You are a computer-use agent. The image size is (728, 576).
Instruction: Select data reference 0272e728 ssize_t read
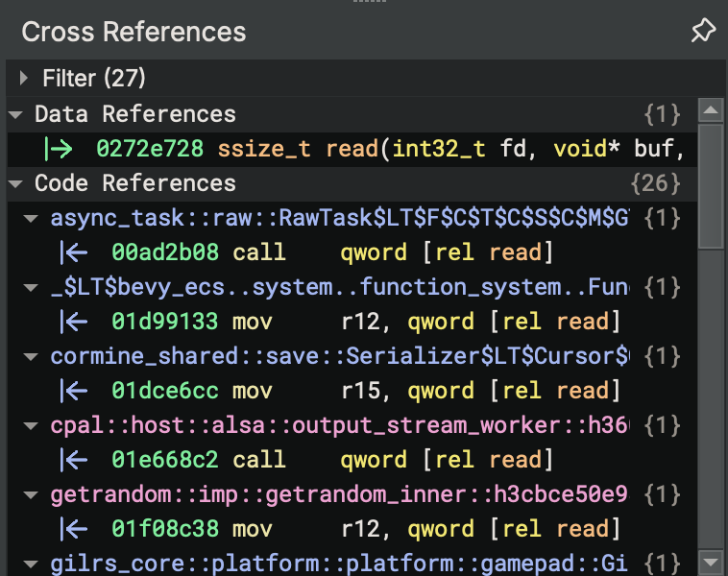click(x=352, y=149)
